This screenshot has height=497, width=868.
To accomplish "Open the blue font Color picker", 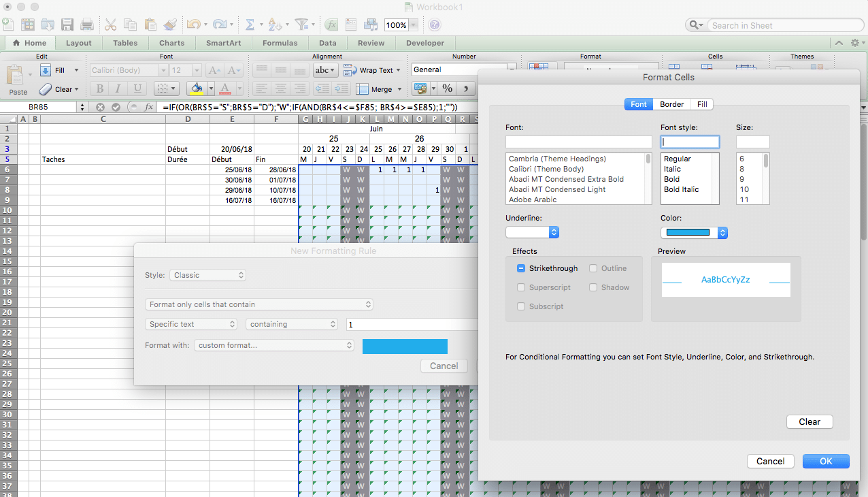I will click(694, 233).
